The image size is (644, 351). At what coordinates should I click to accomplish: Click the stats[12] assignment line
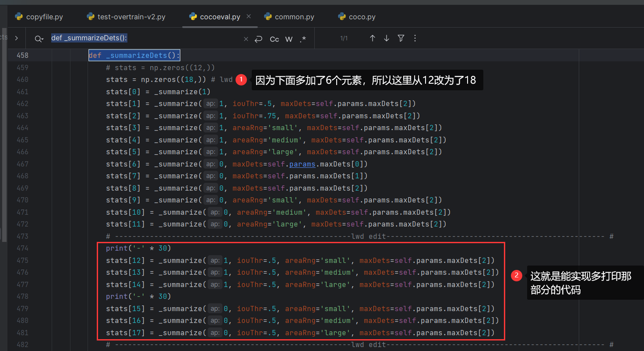(x=300, y=261)
